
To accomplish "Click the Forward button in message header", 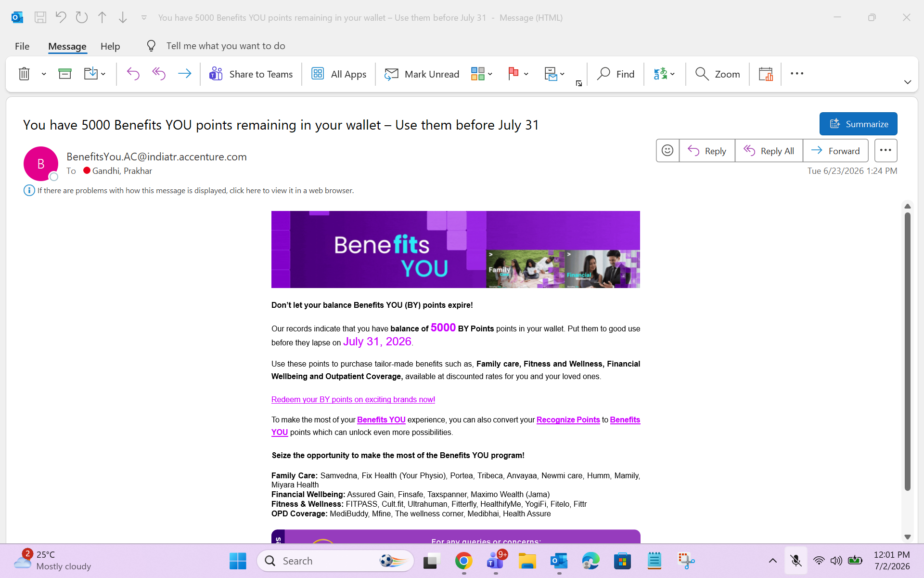I will [835, 151].
